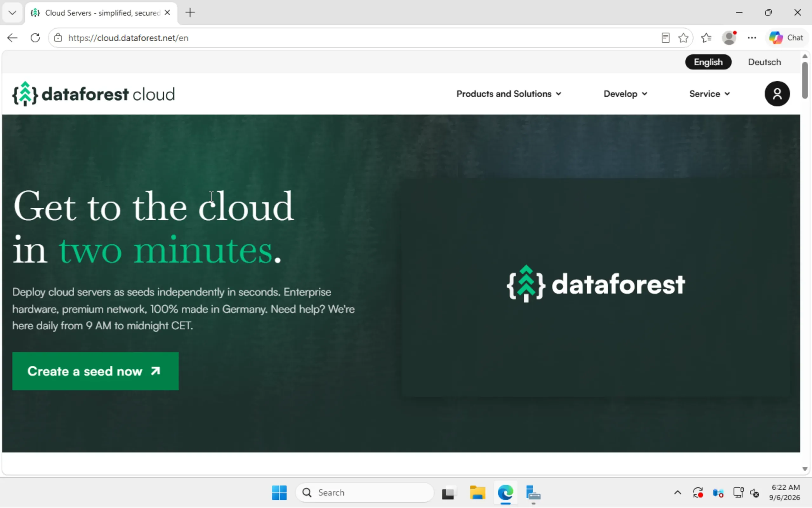Open the taskbar app next to Edge
This screenshot has width=812, height=508.
[533, 493]
